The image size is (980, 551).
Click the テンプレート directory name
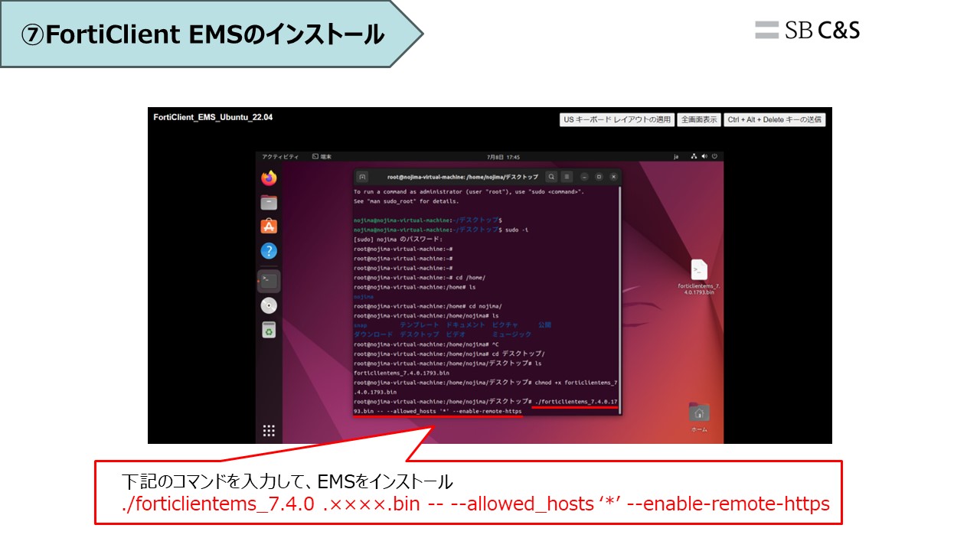coord(420,324)
